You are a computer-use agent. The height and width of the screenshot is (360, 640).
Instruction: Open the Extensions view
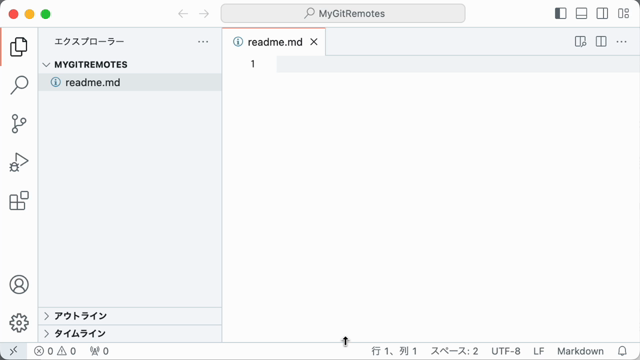click(x=19, y=200)
